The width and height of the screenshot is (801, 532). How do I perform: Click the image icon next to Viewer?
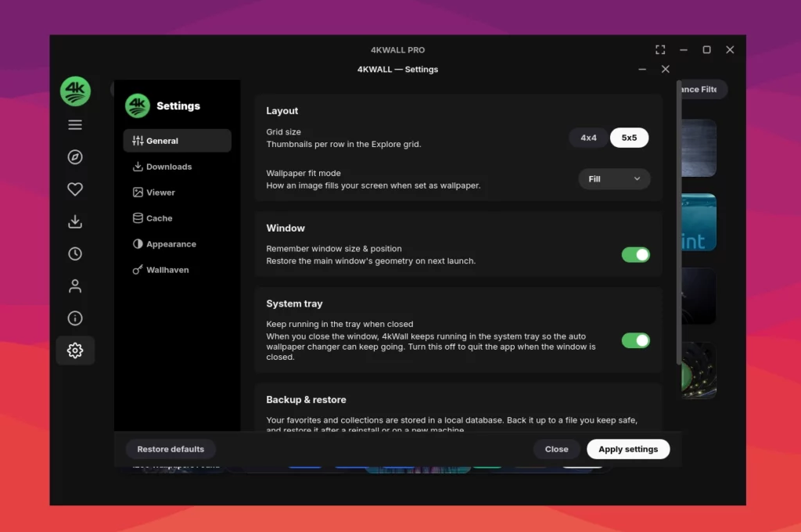click(x=138, y=192)
